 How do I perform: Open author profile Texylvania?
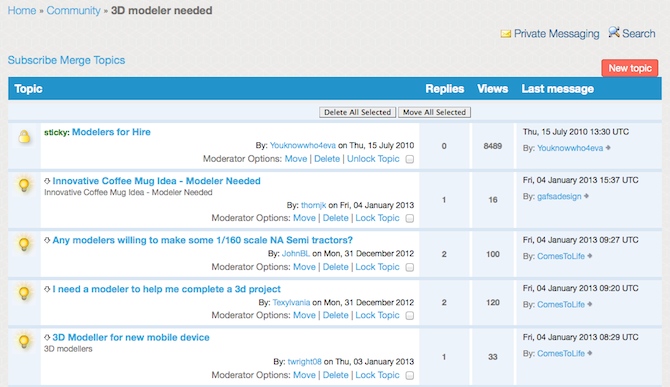tap(291, 302)
